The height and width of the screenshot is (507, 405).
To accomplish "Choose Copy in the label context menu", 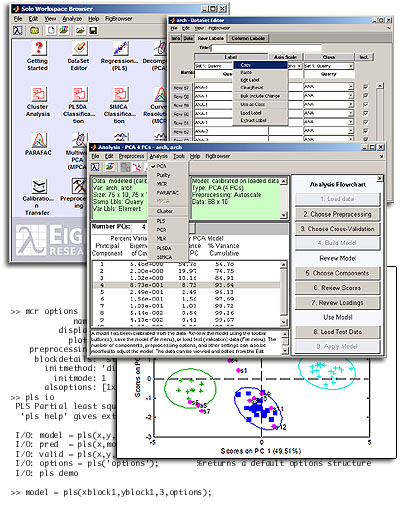I will [260, 65].
